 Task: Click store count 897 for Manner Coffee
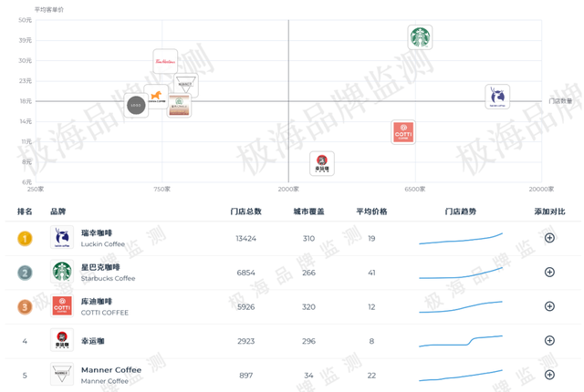(x=245, y=376)
